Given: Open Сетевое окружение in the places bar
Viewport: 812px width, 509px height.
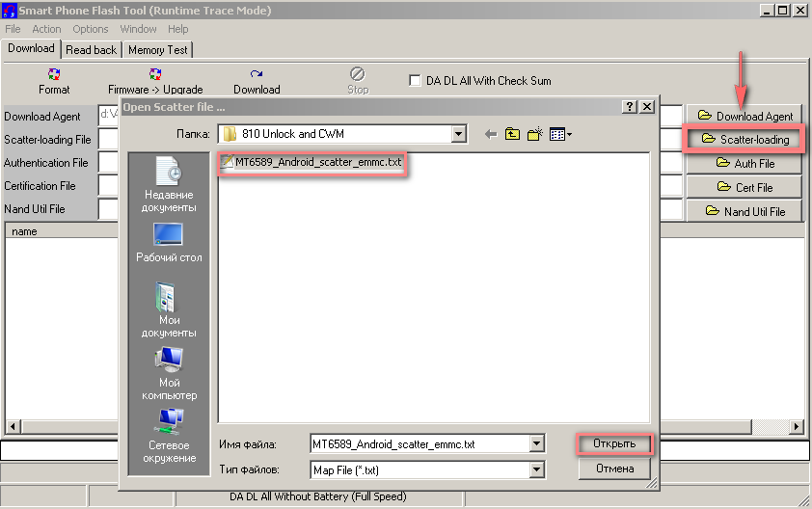Looking at the screenshot, I should 169,436.
